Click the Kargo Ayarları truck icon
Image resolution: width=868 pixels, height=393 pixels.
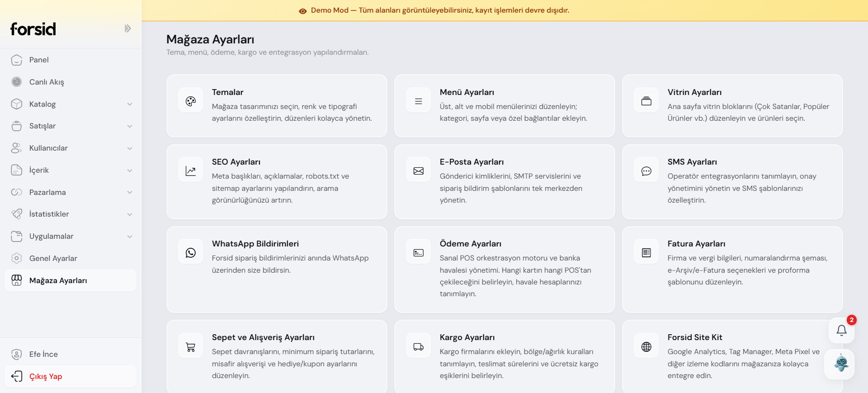point(419,347)
